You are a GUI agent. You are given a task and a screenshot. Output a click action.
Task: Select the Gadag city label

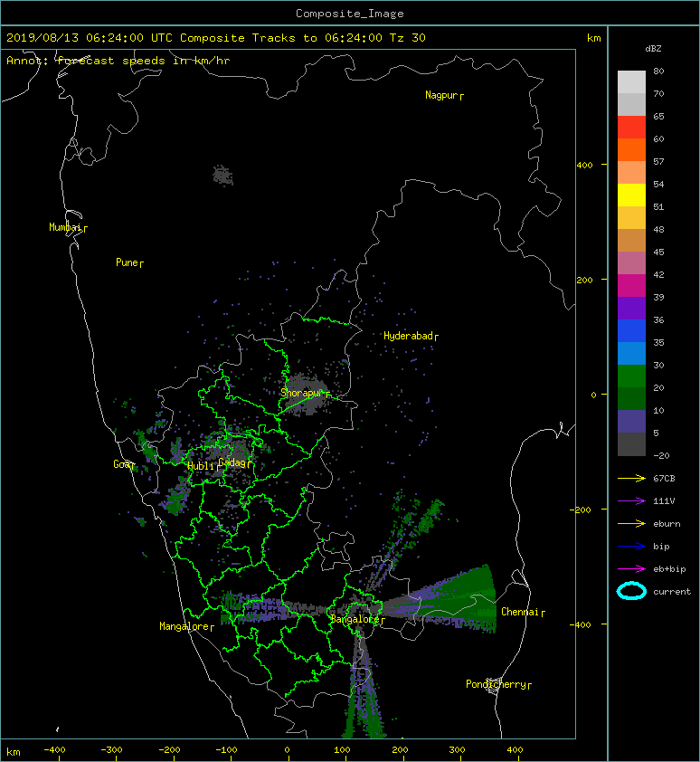click(233, 462)
